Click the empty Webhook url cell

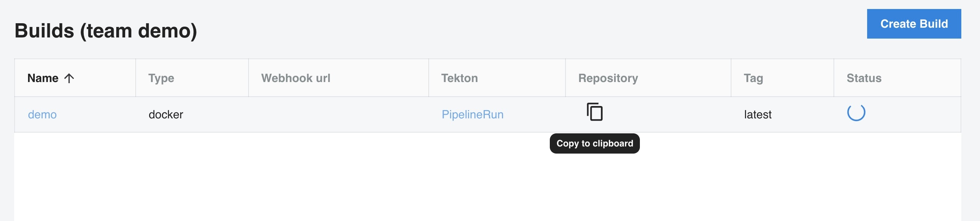coord(338,114)
